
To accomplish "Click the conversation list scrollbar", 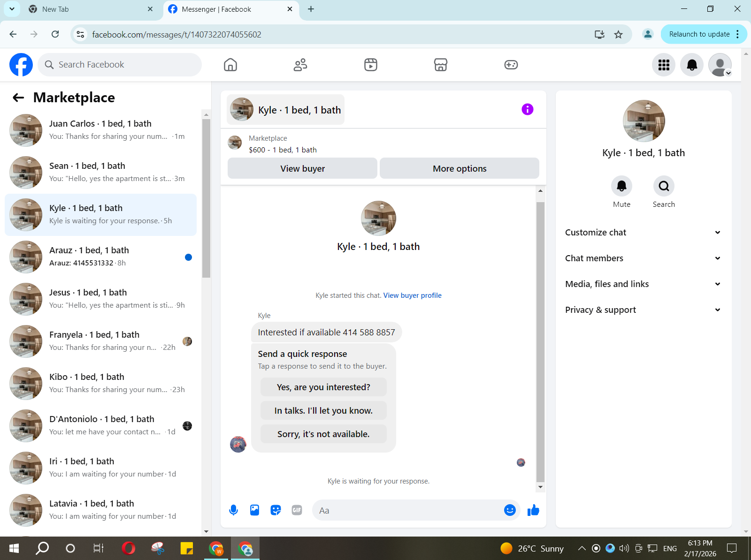I will coord(206,198).
